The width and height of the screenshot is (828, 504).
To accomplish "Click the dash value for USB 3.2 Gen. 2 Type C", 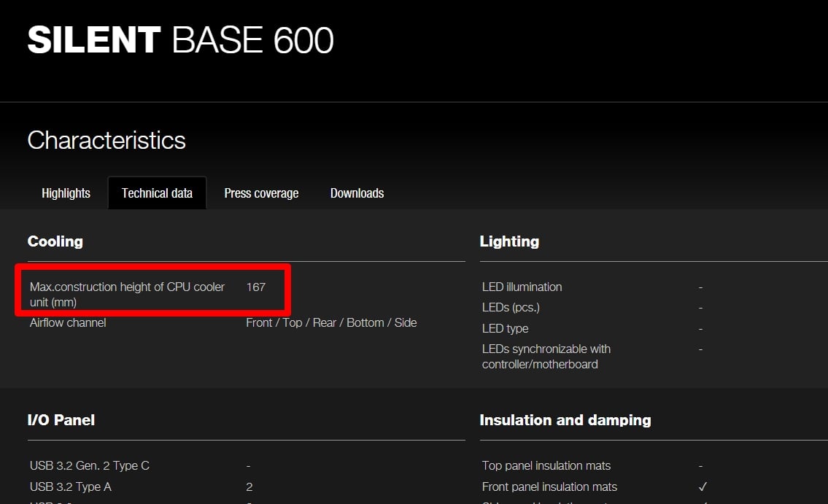I will [x=248, y=467].
